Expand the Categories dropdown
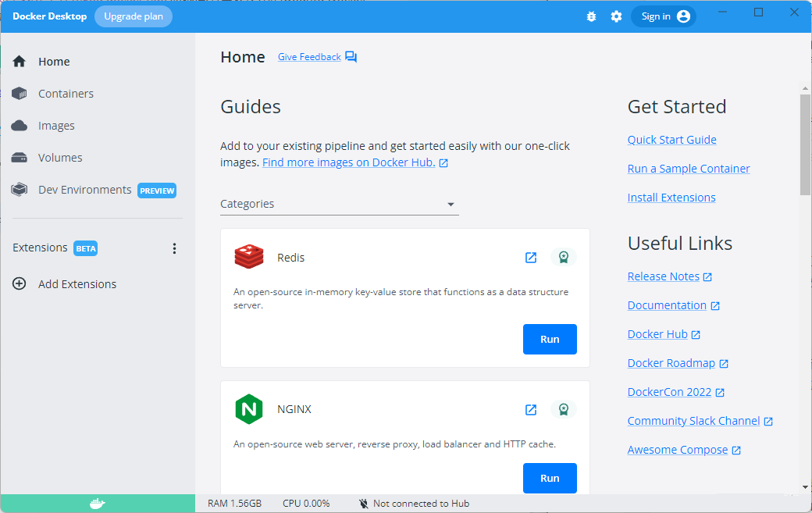The width and height of the screenshot is (812, 513). click(x=340, y=204)
